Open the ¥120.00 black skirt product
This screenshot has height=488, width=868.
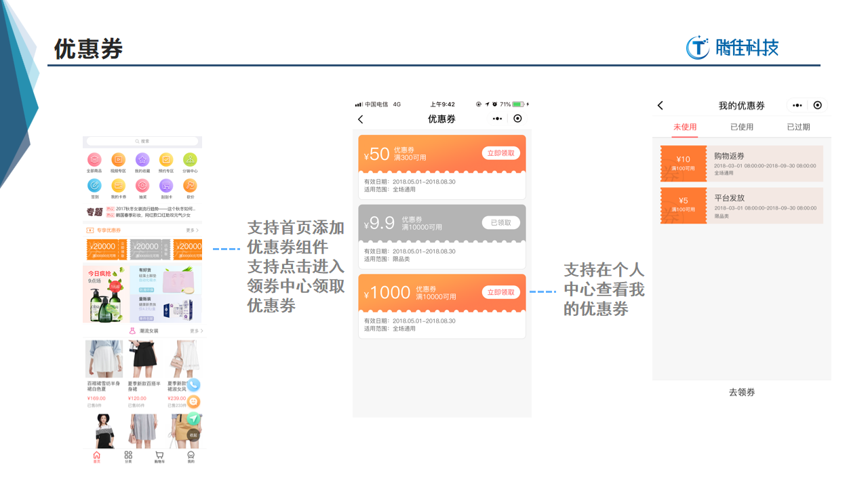click(144, 373)
